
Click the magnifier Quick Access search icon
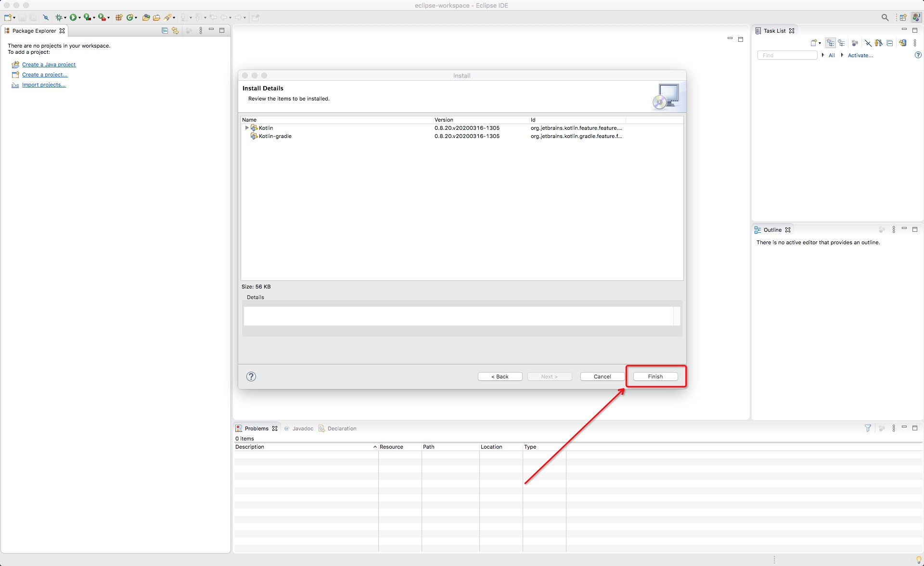point(885,17)
